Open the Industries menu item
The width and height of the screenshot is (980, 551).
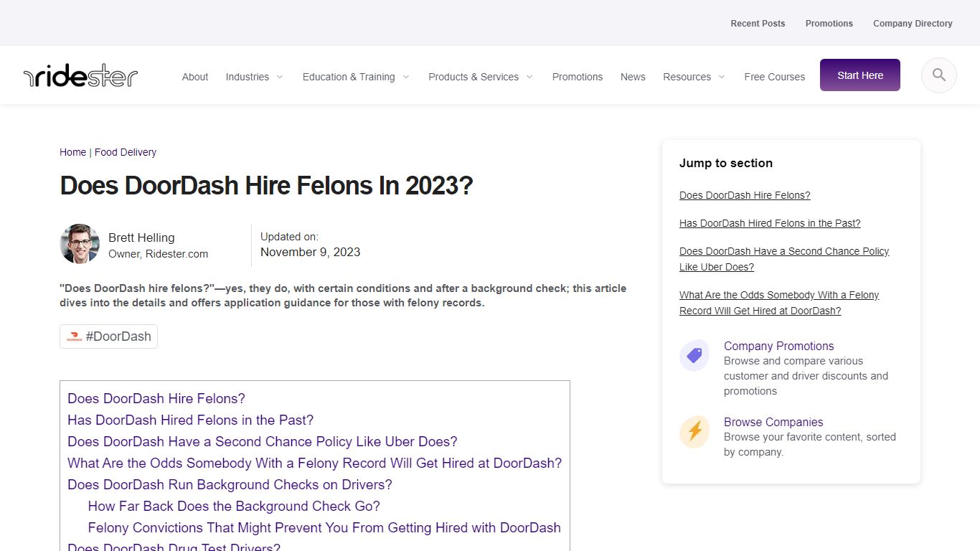coord(248,77)
